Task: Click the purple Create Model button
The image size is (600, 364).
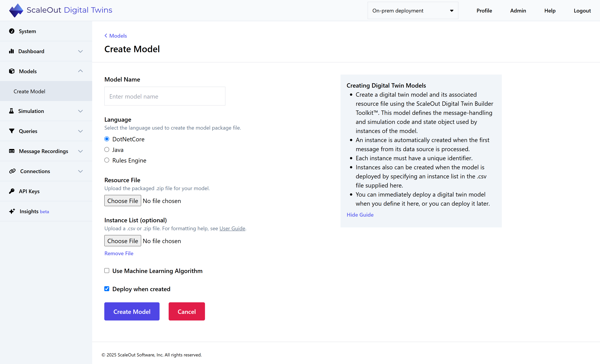Action: pyautogui.click(x=132, y=311)
